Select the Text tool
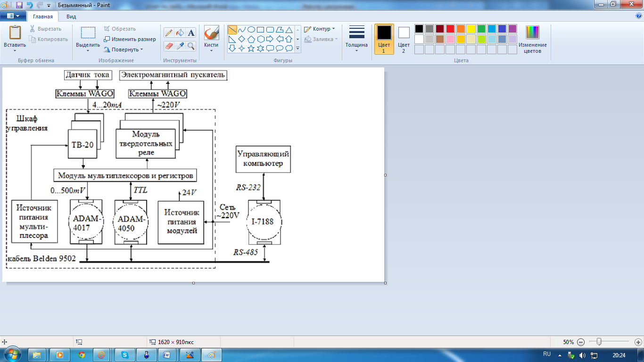This screenshot has width=644, height=362. (x=191, y=33)
